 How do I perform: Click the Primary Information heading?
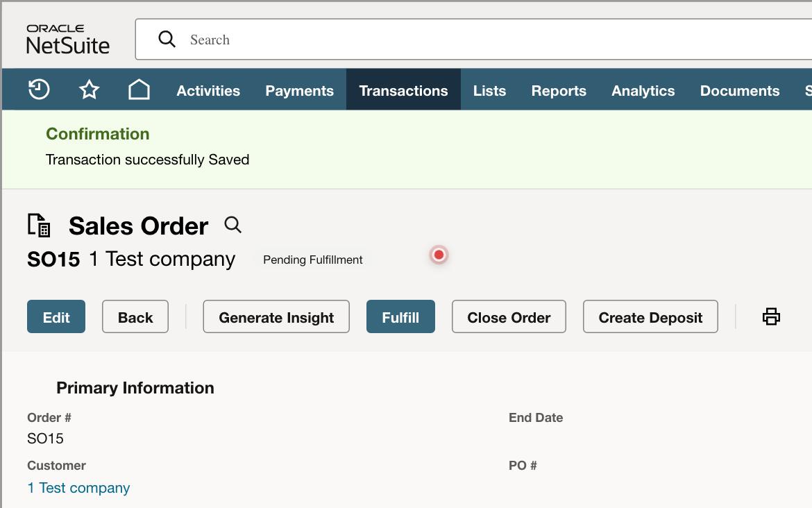click(x=135, y=388)
